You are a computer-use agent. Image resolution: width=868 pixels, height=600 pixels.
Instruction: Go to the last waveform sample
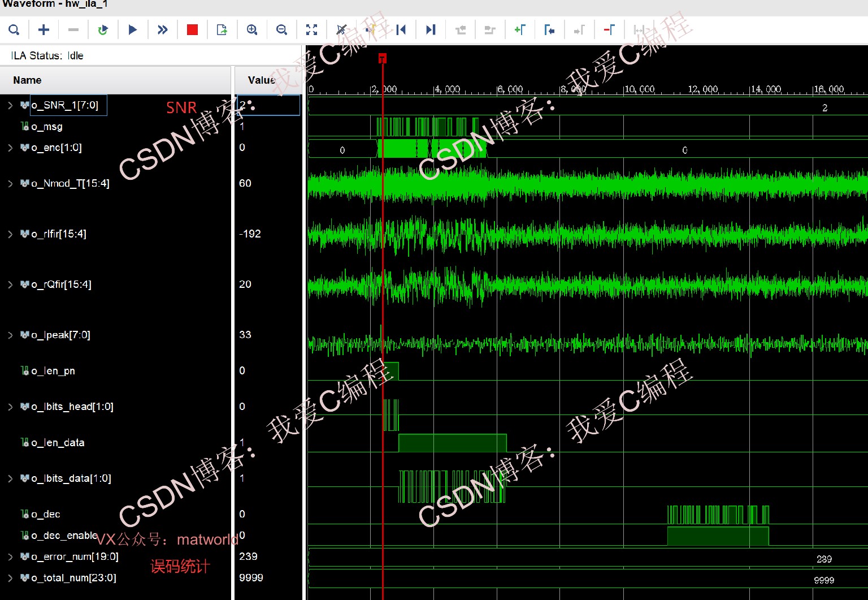tap(431, 30)
